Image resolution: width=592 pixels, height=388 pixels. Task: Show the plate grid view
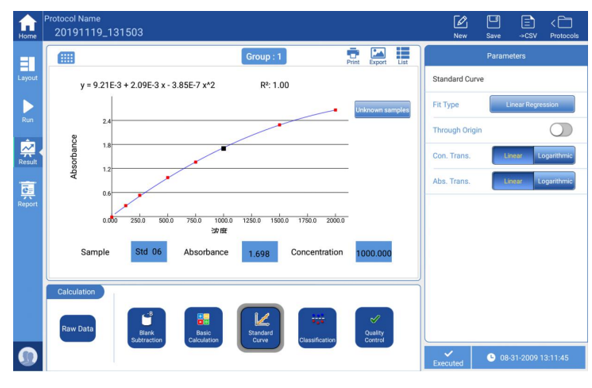pos(66,58)
